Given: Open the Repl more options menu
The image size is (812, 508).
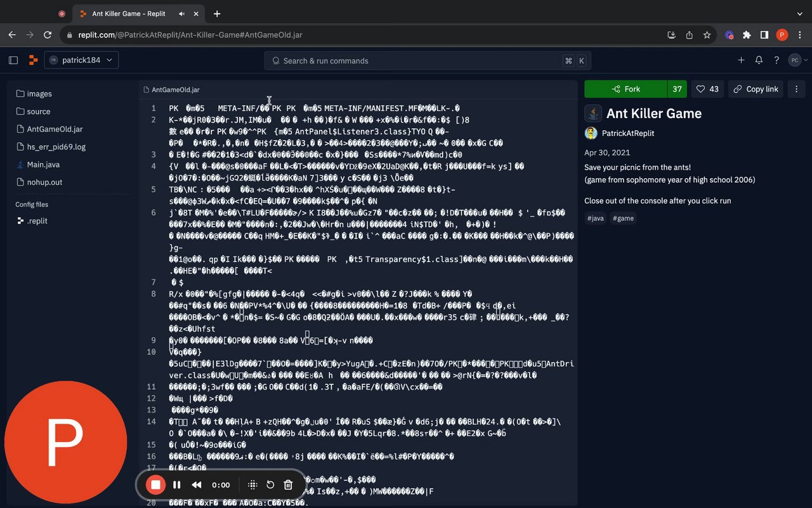Looking at the screenshot, I should (x=796, y=89).
